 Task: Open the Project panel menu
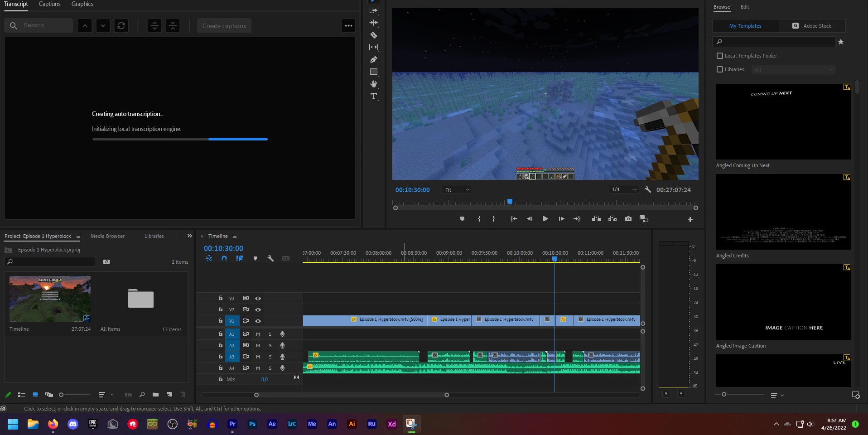click(78, 237)
